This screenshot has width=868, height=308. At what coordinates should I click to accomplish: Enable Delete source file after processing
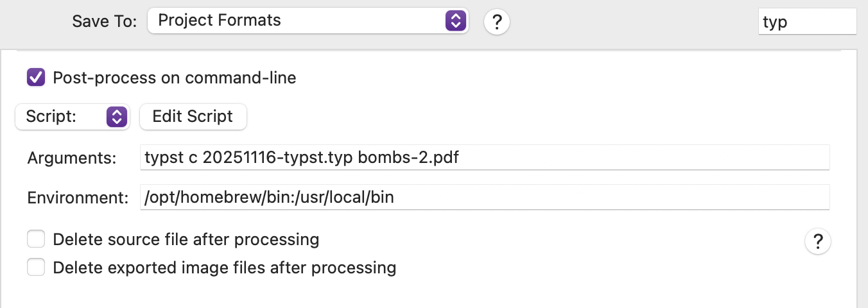(x=36, y=239)
